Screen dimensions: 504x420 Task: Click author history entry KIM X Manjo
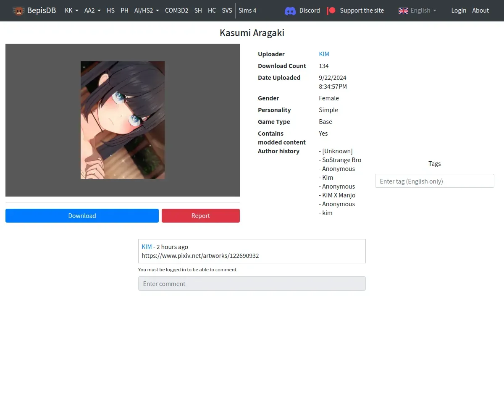click(x=337, y=195)
